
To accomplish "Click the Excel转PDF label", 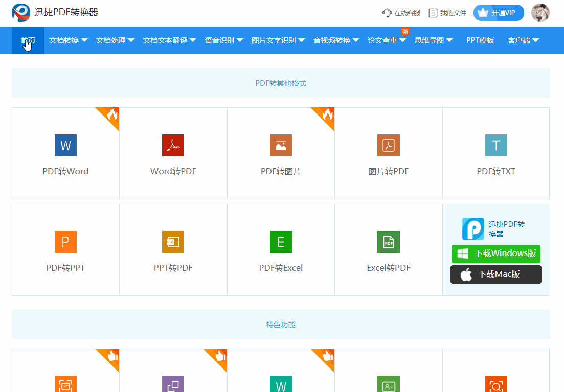I will (x=389, y=268).
